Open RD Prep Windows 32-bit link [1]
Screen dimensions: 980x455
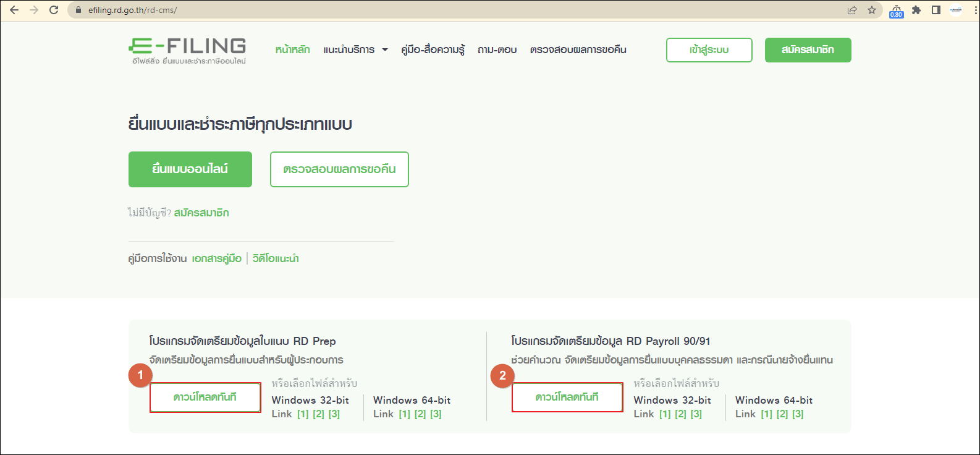pos(303,414)
